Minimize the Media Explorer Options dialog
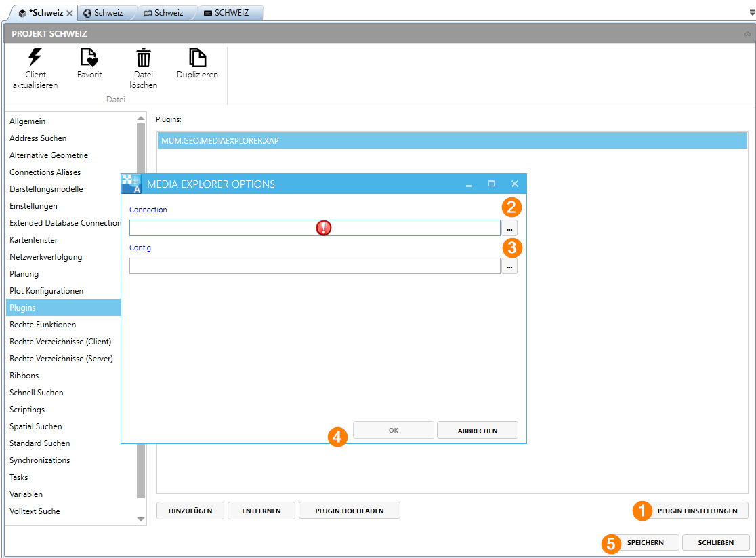The height and width of the screenshot is (558, 756). click(469, 184)
